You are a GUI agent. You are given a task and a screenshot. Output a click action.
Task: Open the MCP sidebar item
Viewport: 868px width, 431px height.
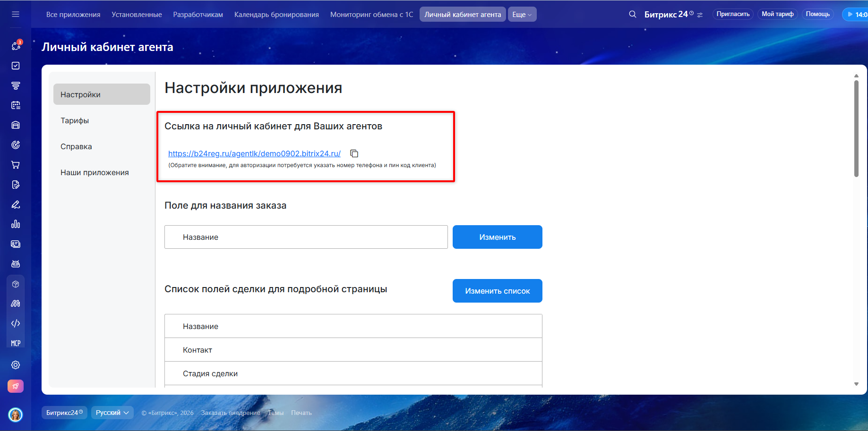point(16,343)
